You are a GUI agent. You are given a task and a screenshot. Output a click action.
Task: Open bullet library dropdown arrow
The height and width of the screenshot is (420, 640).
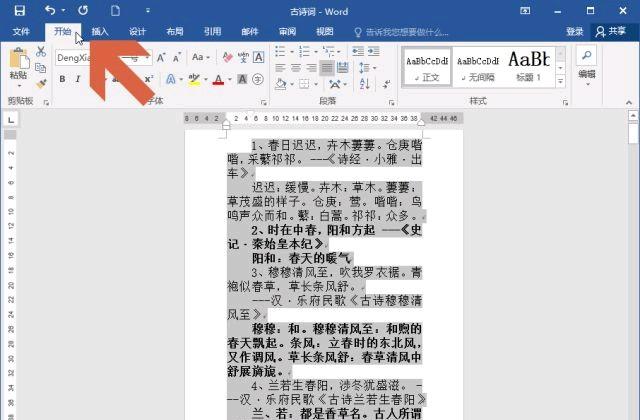point(292,51)
